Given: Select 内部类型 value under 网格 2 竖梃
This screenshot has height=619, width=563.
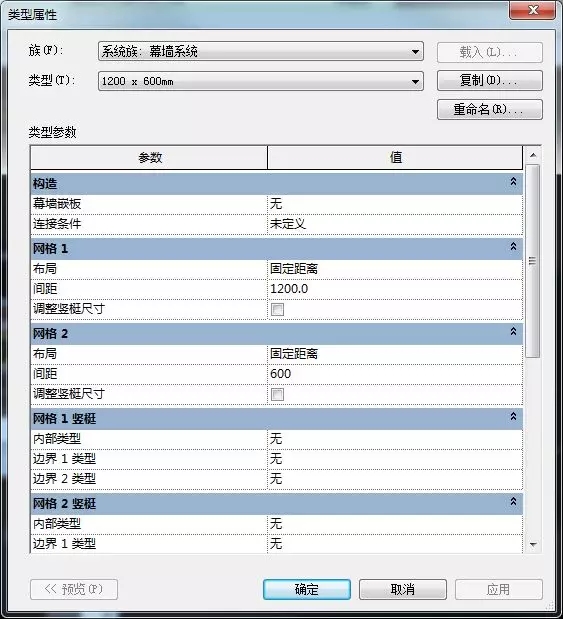Looking at the screenshot, I should pyautogui.click(x=395, y=524).
